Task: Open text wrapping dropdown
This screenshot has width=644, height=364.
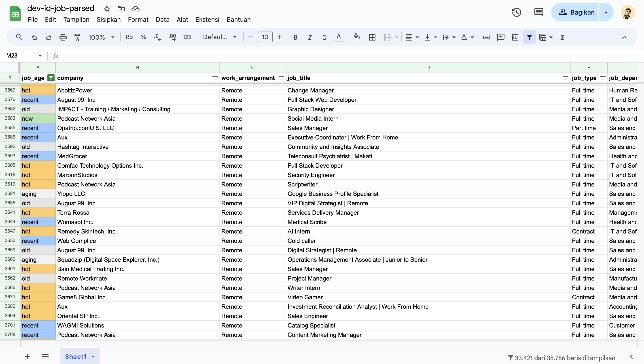Action: pyautogui.click(x=449, y=37)
